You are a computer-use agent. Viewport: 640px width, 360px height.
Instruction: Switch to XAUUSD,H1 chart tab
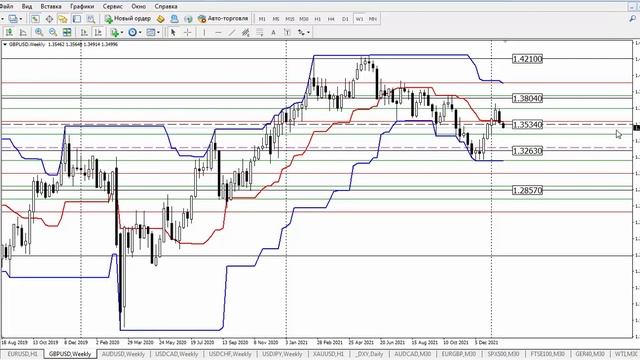click(x=329, y=354)
